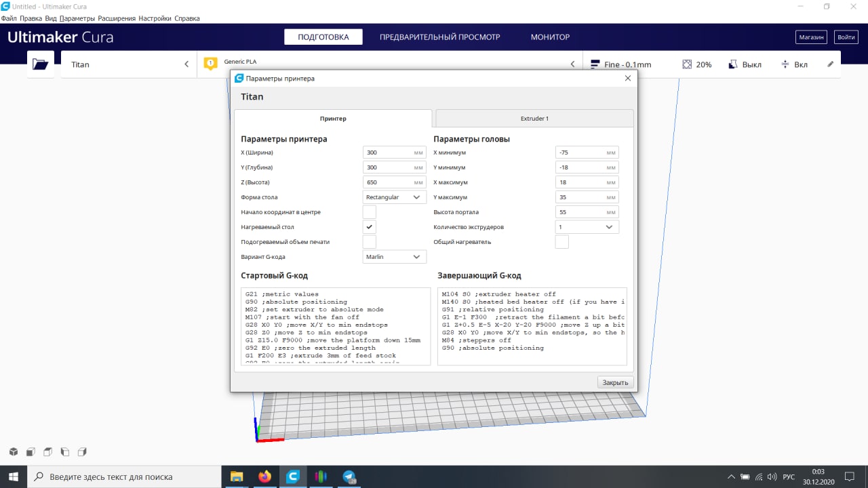
Task: Open Windows Start menu
Action: click(x=14, y=476)
